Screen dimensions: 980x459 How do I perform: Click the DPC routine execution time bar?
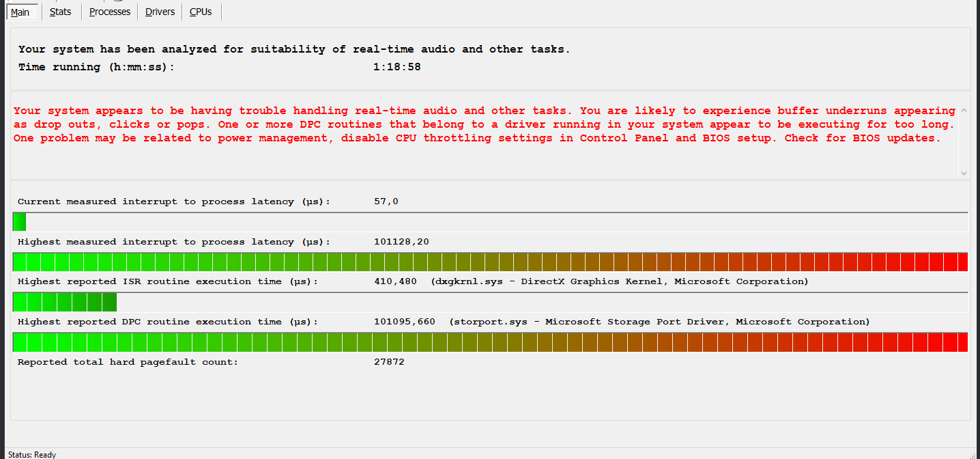490,342
